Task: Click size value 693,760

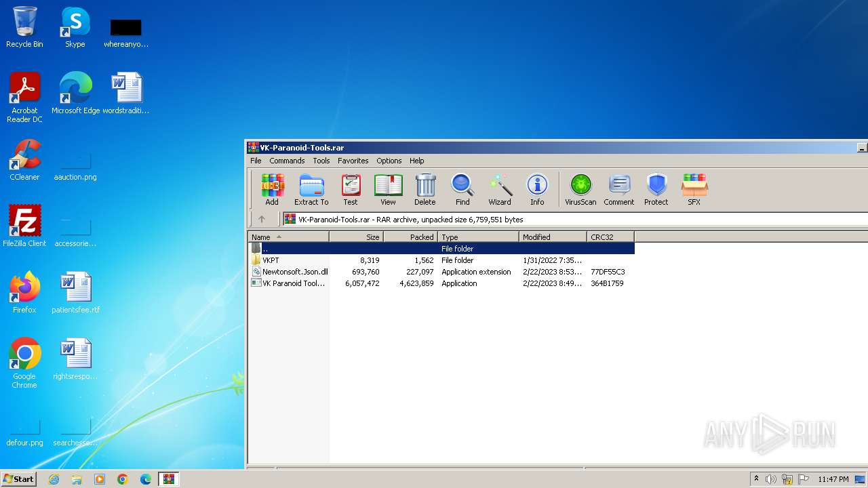Action: (366, 272)
